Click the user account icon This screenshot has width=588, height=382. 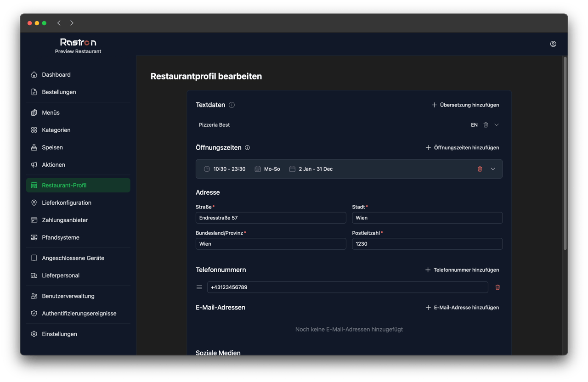553,44
